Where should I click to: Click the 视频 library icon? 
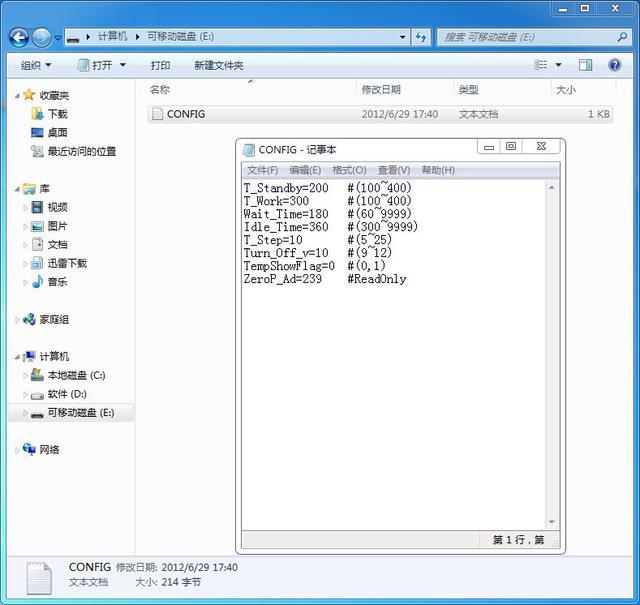pos(37,207)
